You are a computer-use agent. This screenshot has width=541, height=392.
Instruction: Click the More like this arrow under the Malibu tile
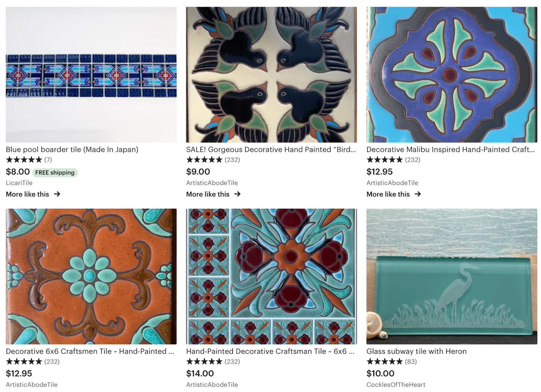point(418,194)
